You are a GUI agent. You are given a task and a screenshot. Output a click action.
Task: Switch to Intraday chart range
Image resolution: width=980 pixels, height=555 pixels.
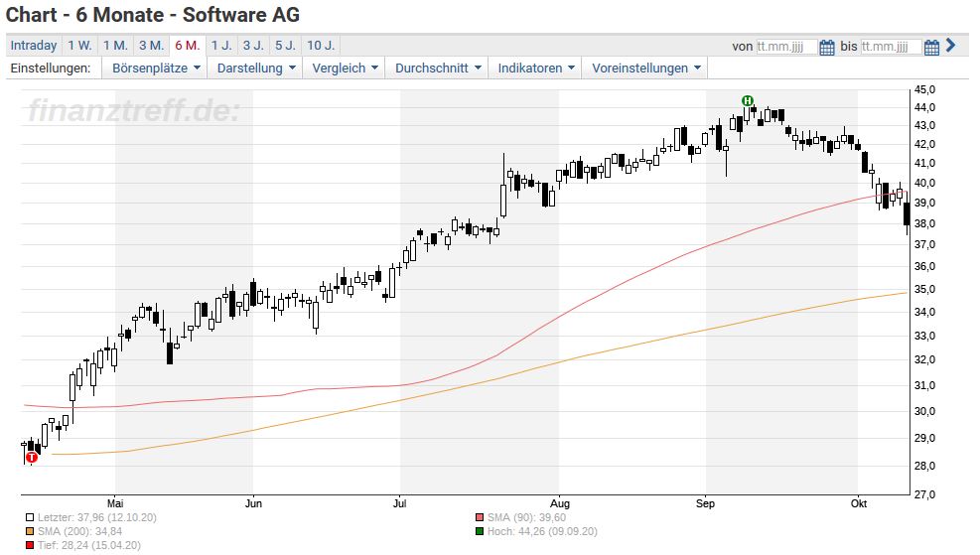tap(34, 46)
